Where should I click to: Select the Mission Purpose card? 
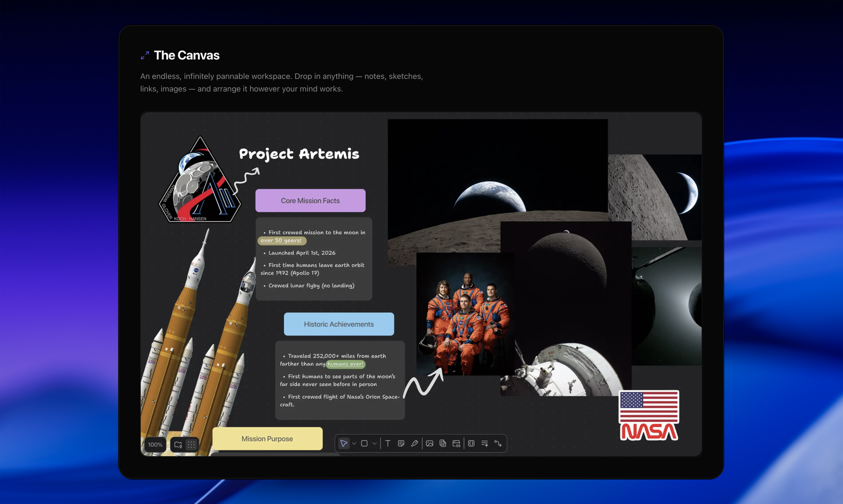267,439
